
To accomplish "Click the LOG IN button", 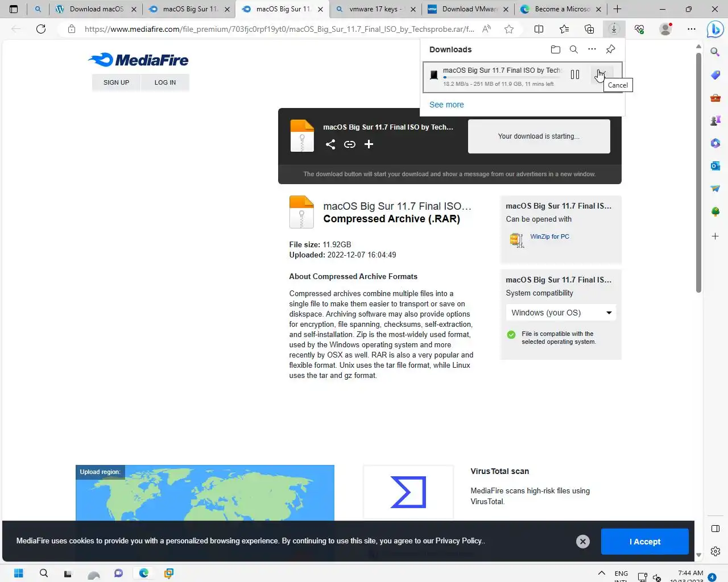I will point(165,82).
